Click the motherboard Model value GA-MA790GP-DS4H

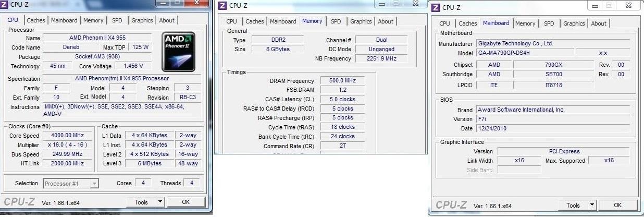[x=525, y=53]
